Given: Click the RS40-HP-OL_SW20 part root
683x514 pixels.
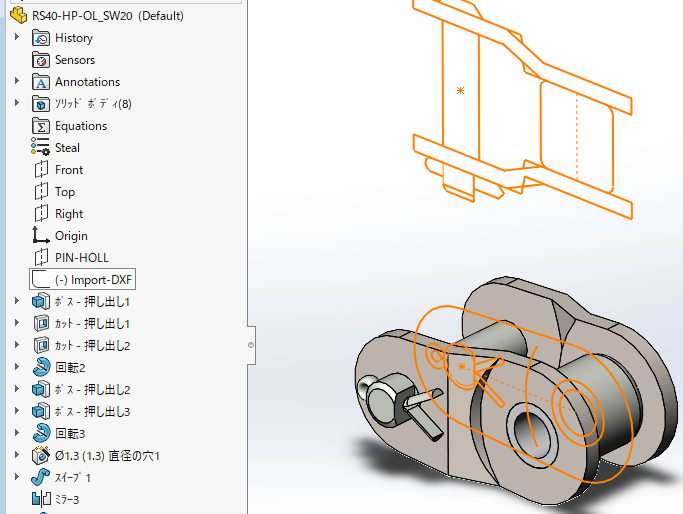Looking at the screenshot, I should click(x=97, y=16).
